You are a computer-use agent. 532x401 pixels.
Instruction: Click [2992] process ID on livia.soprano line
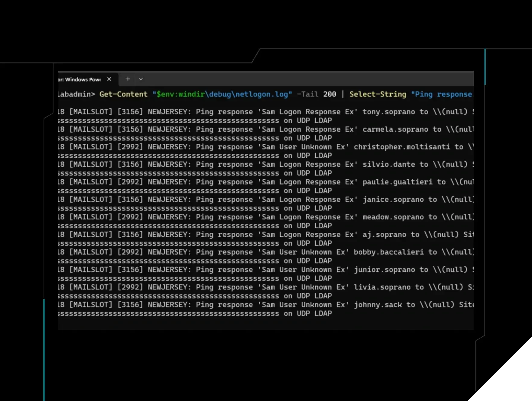pyautogui.click(x=130, y=287)
